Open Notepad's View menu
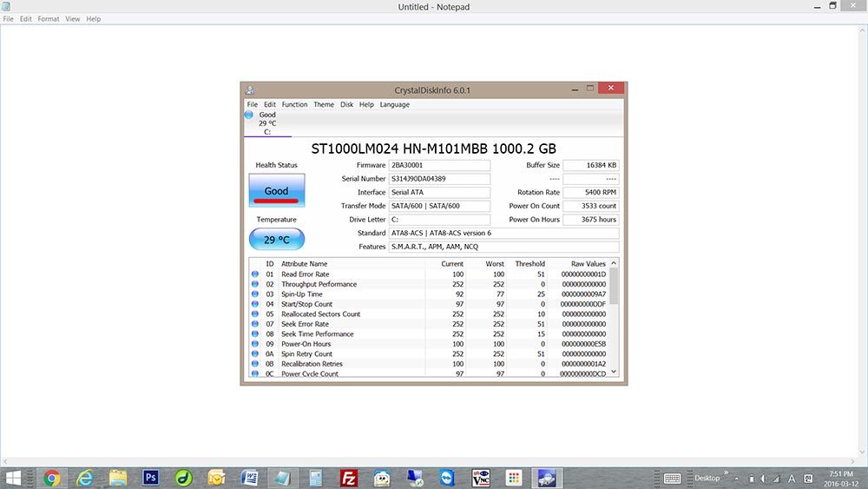 pos(73,19)
